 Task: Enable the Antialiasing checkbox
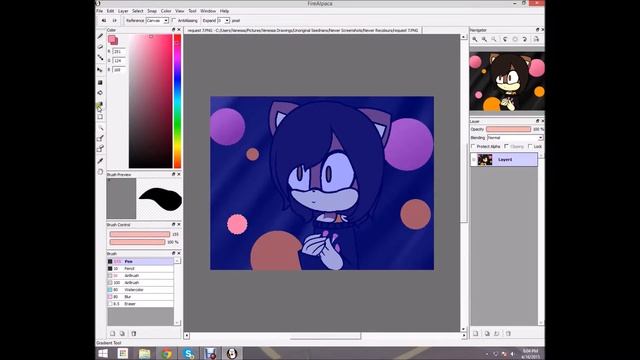(x=174, y=20)
